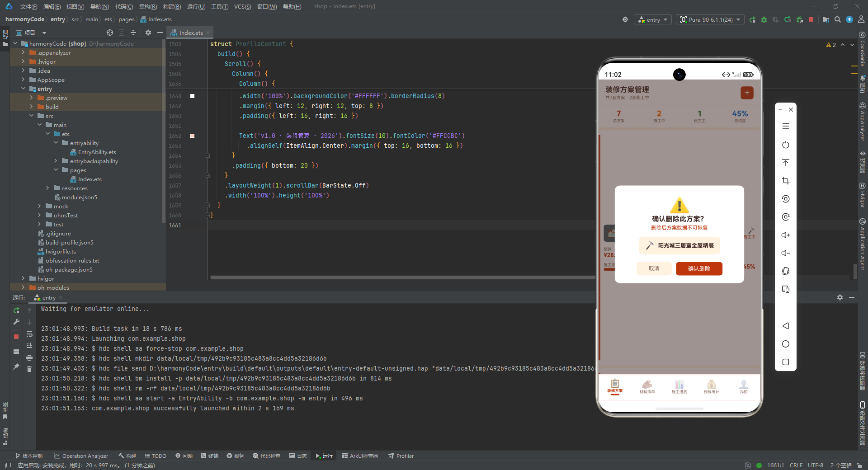Open the emulator hamburger menu

786,127
